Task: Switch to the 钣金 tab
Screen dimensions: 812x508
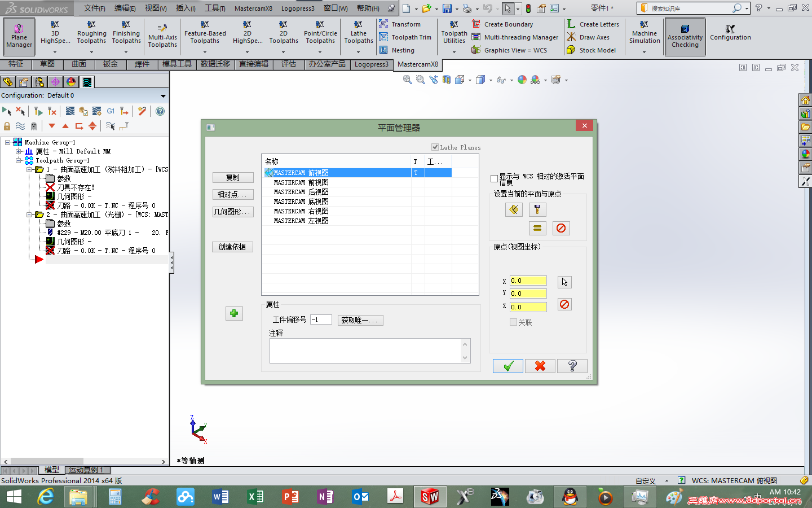Action: (x=111, y=64)
